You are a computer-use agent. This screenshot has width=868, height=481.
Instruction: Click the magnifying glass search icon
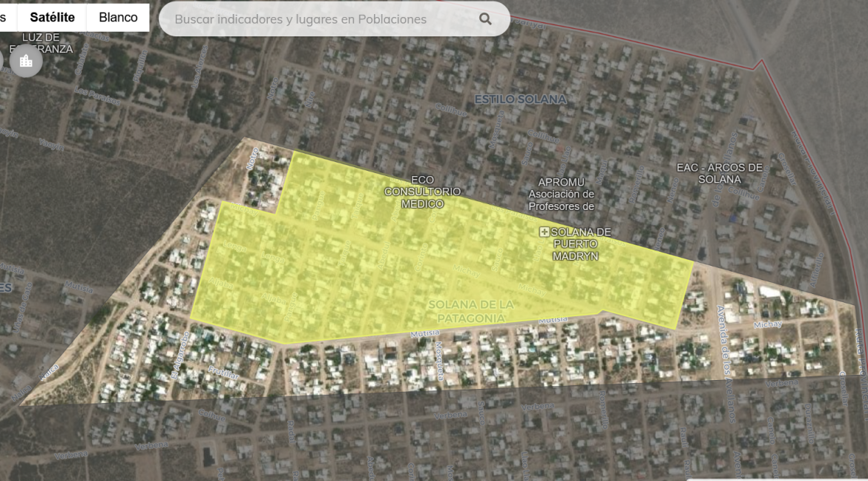[485, 19]
